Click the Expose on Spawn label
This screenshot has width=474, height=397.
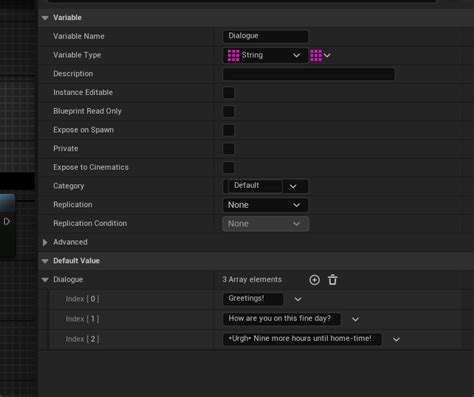click(83, 130)
